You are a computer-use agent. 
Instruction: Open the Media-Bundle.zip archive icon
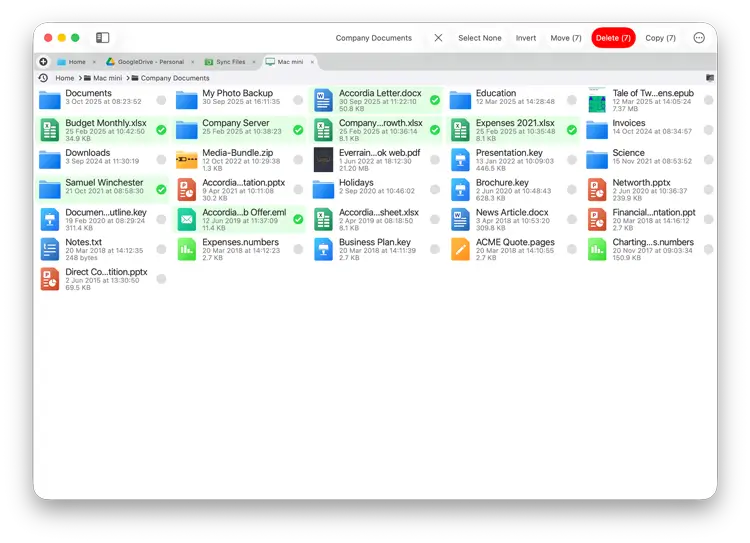[187, 160]
